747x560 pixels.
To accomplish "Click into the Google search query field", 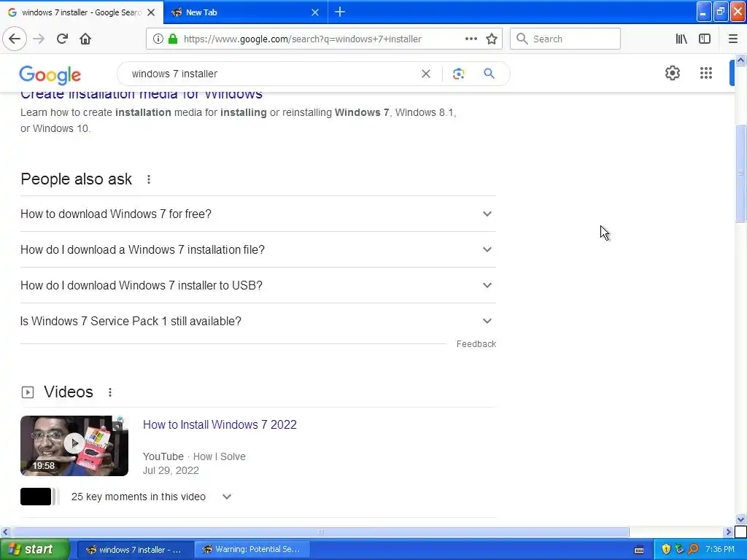I will pyautogui.click(x=271, y=74).
